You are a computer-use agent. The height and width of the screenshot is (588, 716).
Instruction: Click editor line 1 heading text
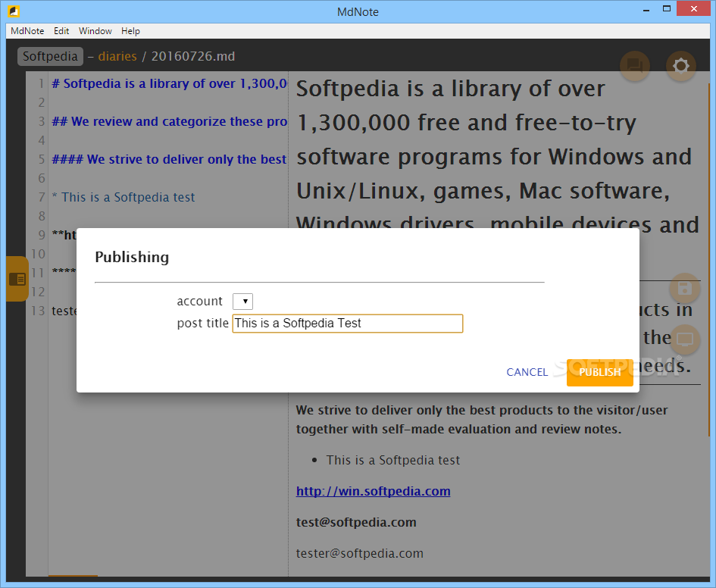pos(170,83)
